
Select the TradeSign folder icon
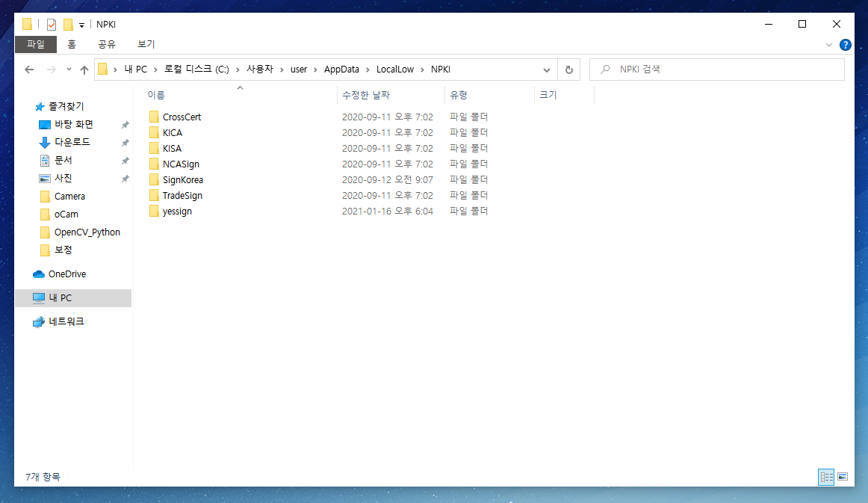pos(154,196)
